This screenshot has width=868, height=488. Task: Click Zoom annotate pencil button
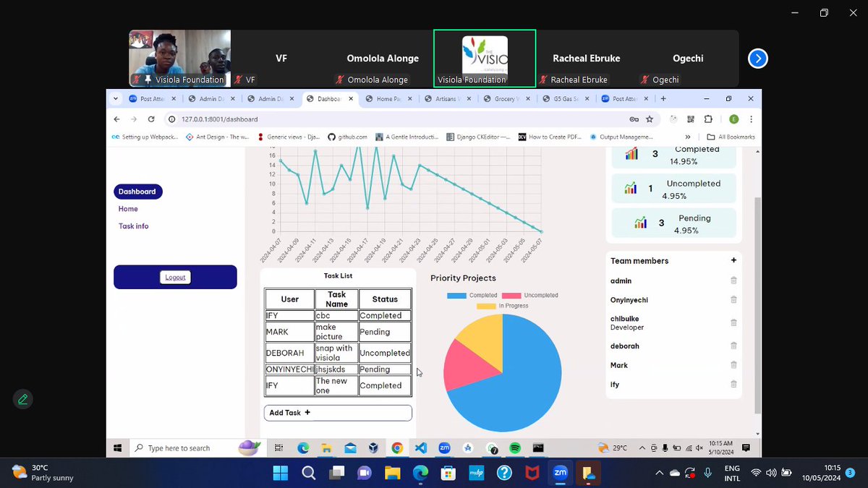(x=23, y=399)
